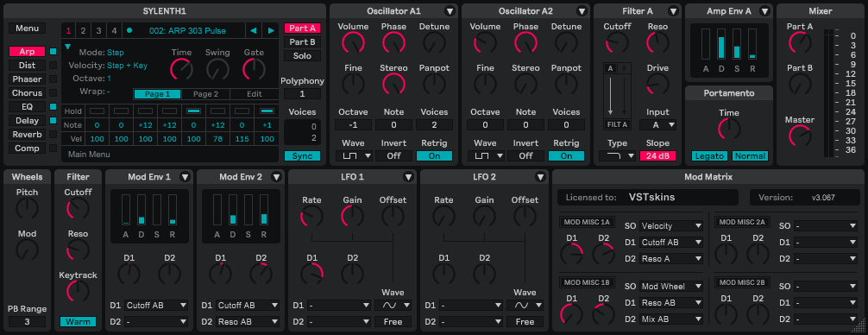Click the Legato portamento button

(x=709, y=156)
